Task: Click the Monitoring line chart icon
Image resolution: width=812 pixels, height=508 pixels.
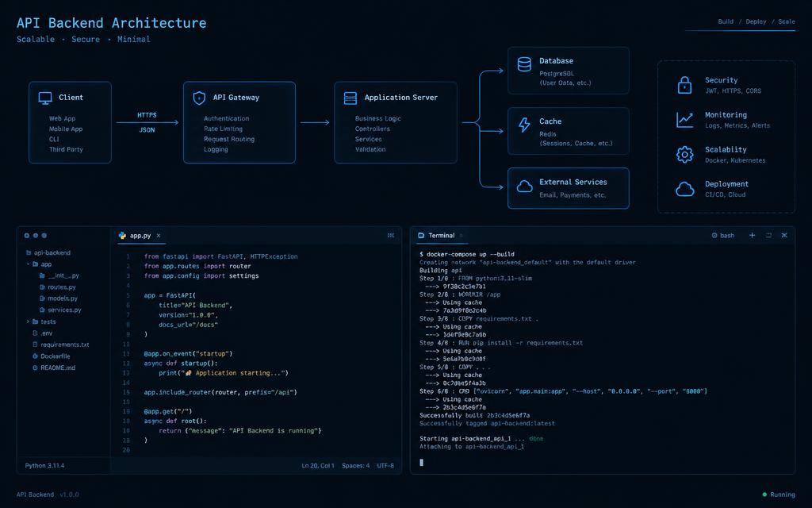Action: point(684,120)
